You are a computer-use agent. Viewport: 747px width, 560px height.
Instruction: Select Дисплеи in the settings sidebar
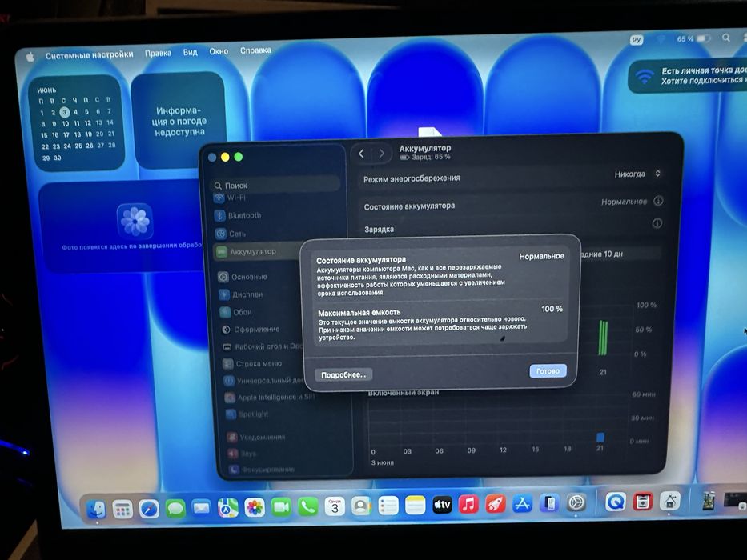click(x=241, y=294)
